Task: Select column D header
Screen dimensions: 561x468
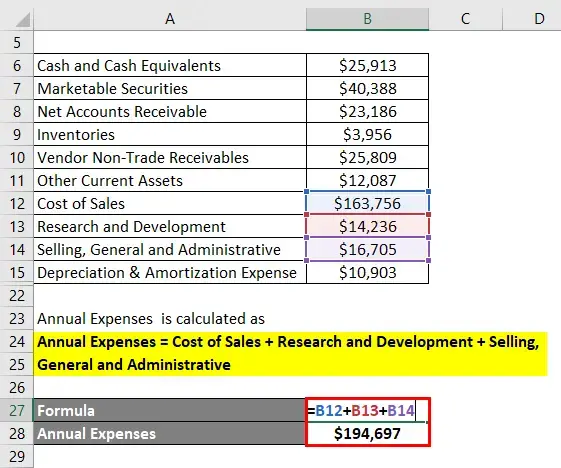Action: pyautogui.click(x=532, y=19)
